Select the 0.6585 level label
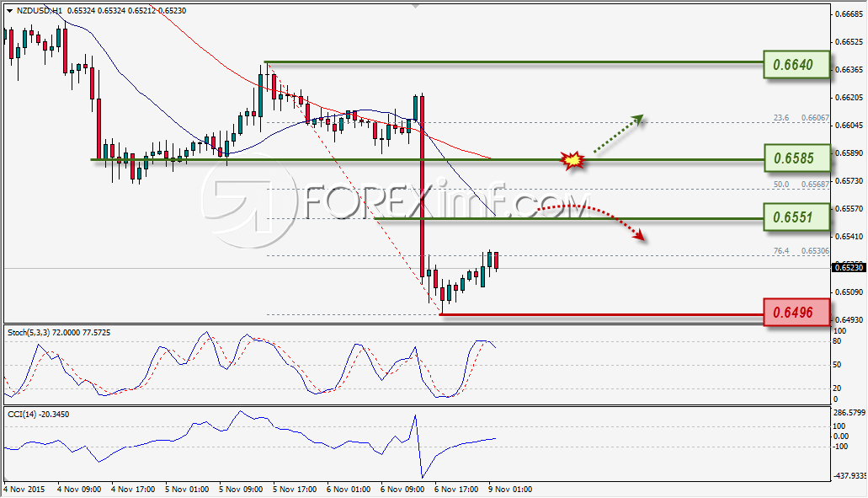The height and width of the screenshot is (498, 868). 796,158
